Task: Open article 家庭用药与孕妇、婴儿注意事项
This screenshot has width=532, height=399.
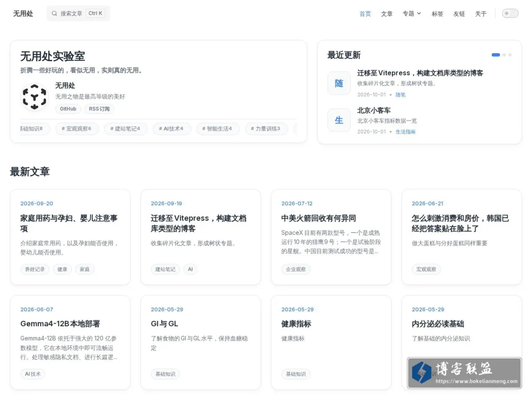Action: 69,223
